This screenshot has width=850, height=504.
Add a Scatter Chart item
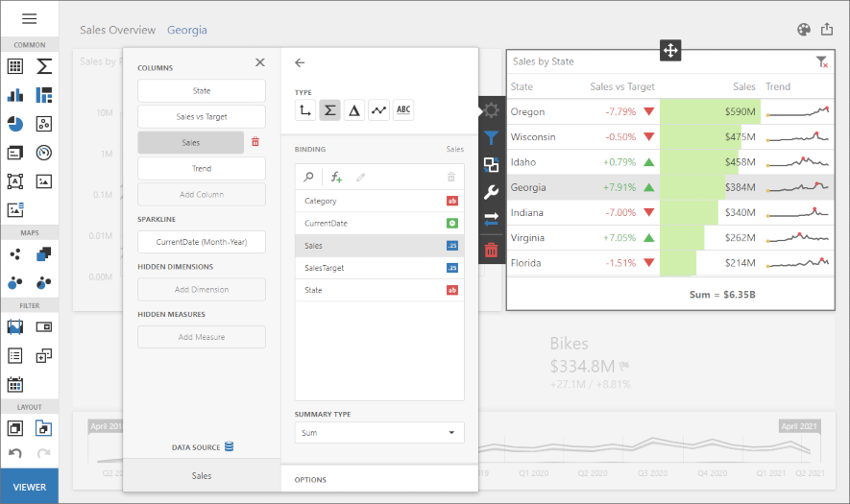(x=44, y=124)
